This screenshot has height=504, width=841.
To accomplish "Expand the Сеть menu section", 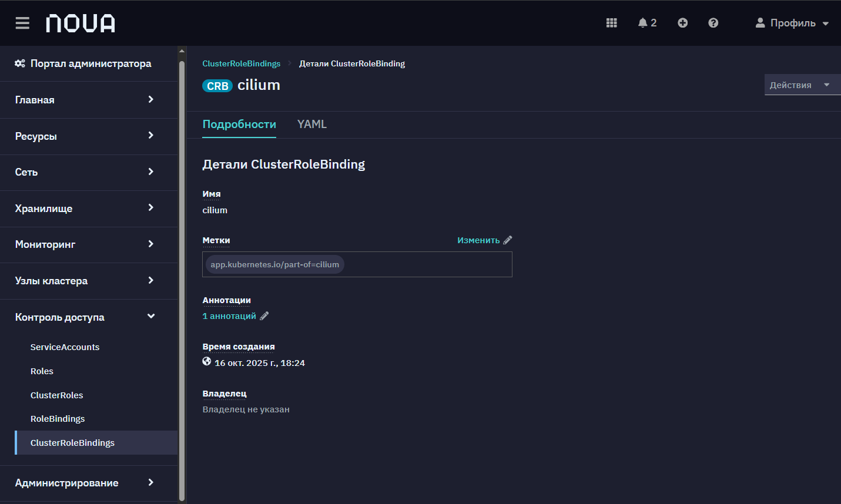I will tap(89, 172).
